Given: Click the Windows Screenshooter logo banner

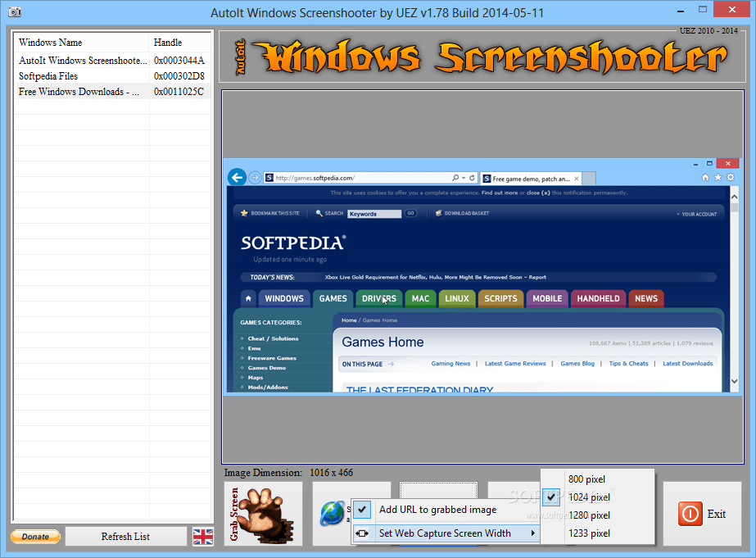Looking at the screenshot, I should 482,57.
